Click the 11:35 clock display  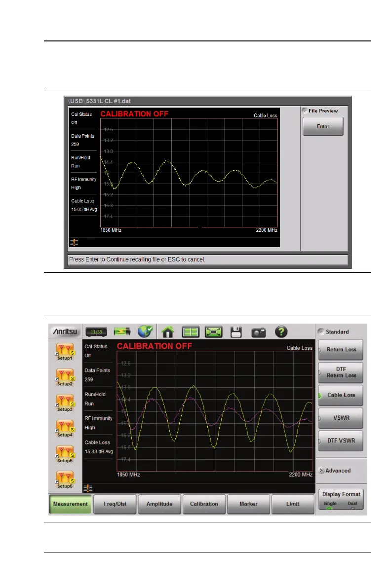pyautogui.click(x=96, y=332)
